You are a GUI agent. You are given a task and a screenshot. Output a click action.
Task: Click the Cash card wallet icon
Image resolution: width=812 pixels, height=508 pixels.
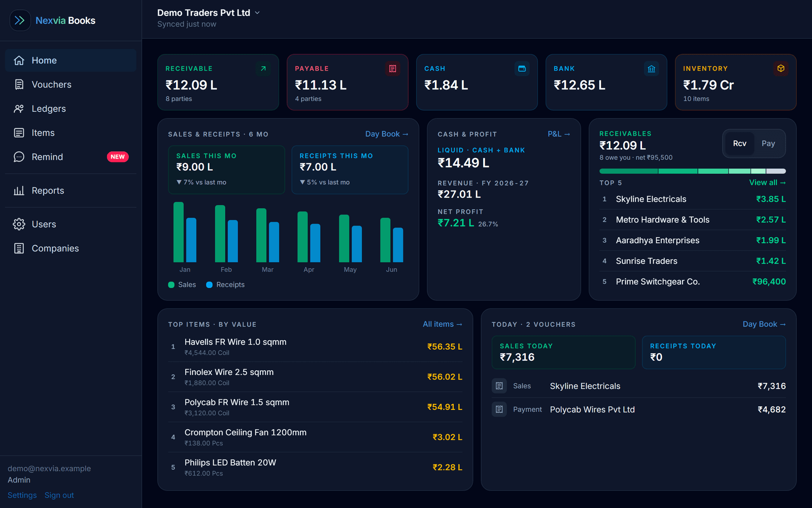pos(522,69)
